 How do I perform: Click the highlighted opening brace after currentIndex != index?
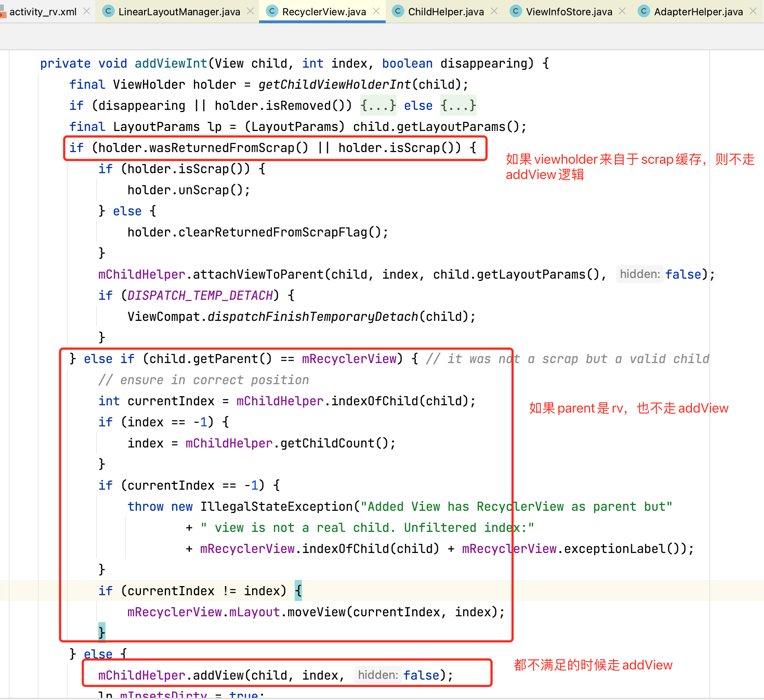298,590
